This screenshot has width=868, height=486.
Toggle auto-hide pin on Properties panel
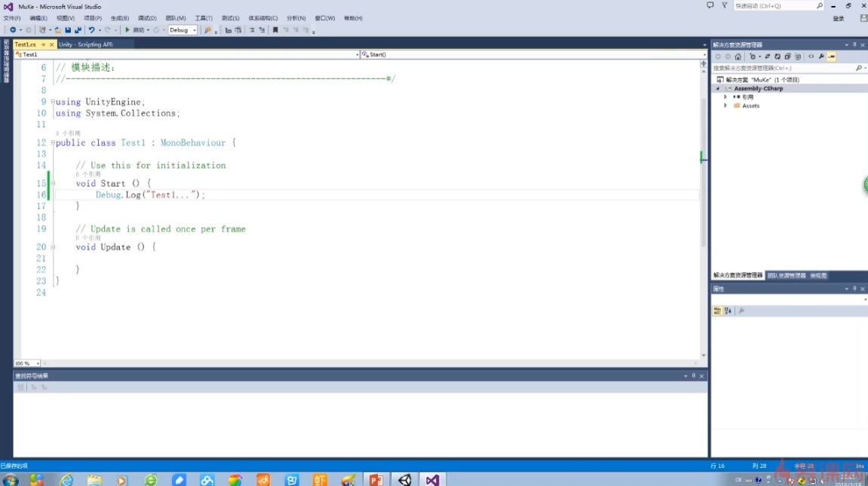coord(854,289)
